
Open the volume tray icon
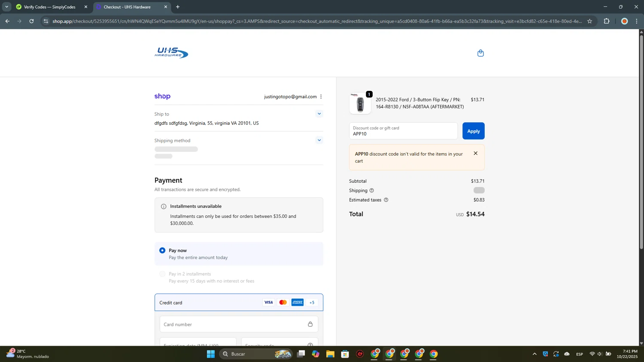(600, 354)
